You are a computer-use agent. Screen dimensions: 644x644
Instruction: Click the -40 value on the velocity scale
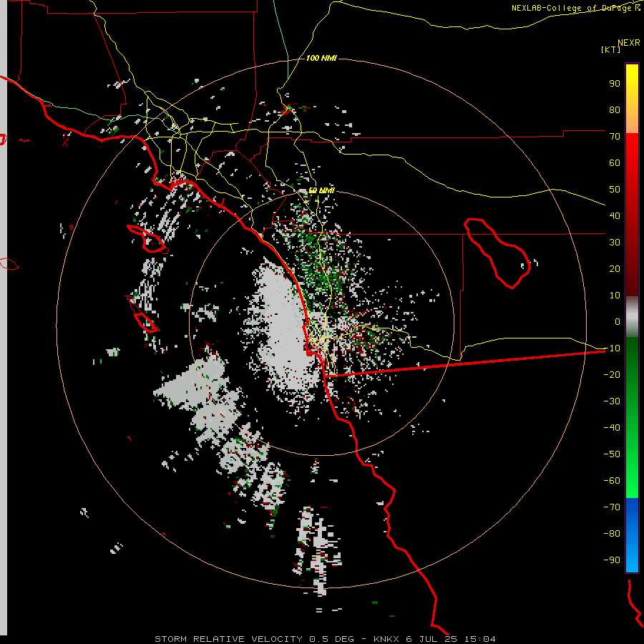[x=612, y=428]
